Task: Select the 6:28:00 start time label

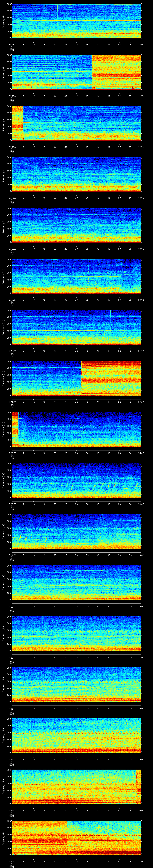Action: [12, 759]
